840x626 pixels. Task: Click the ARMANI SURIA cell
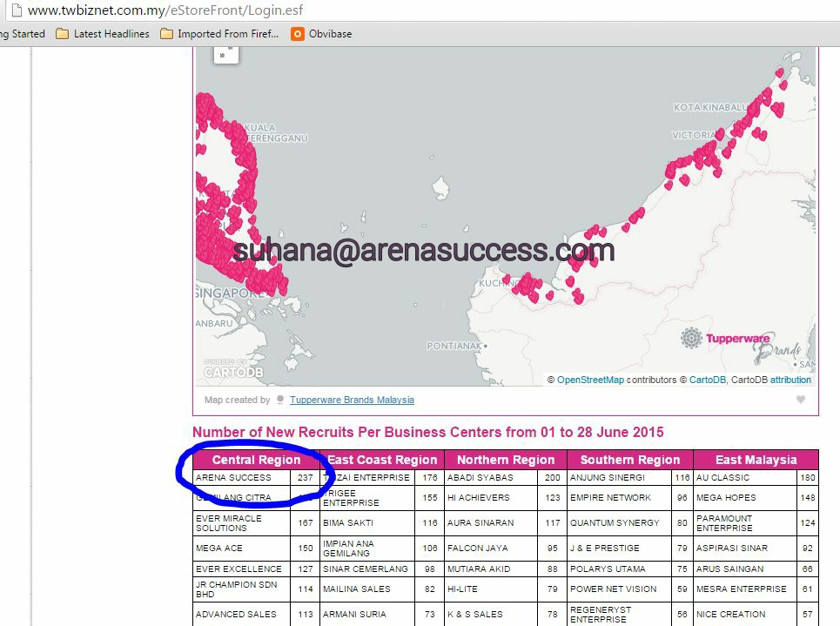pyautogui.click(x=367, y=614)
